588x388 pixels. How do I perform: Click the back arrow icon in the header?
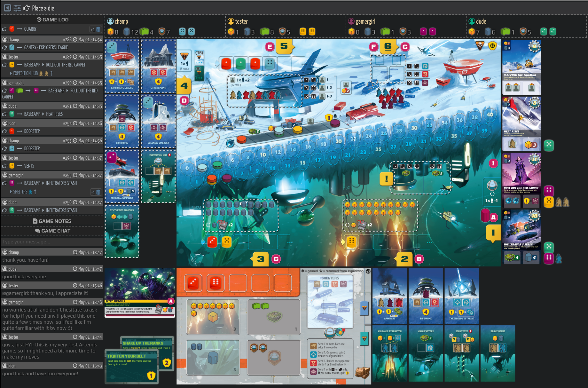[7, 8]
